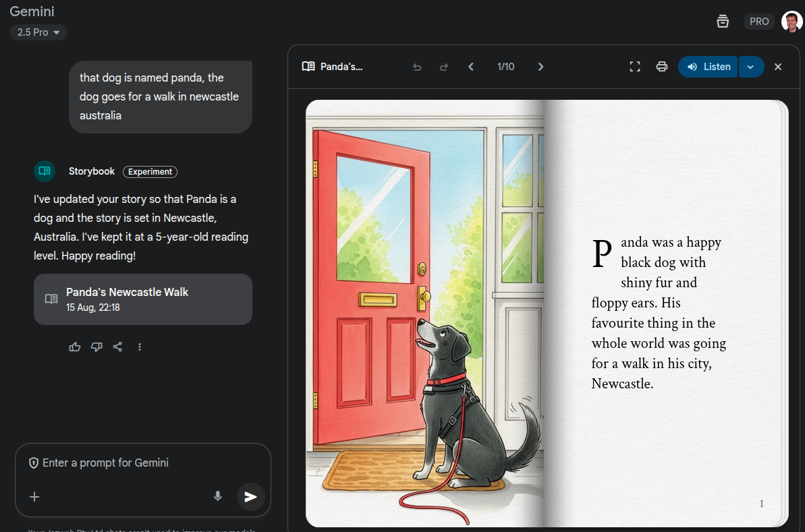
Task: Click the microphone voice input icon
Action: point(217,496)
